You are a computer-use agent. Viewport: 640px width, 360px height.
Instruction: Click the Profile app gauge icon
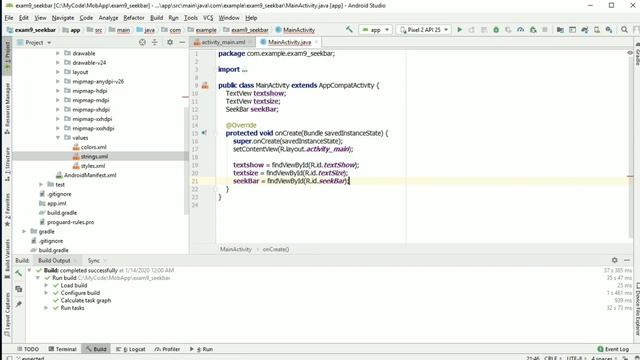pyautogui.click(x=520, y=30)
